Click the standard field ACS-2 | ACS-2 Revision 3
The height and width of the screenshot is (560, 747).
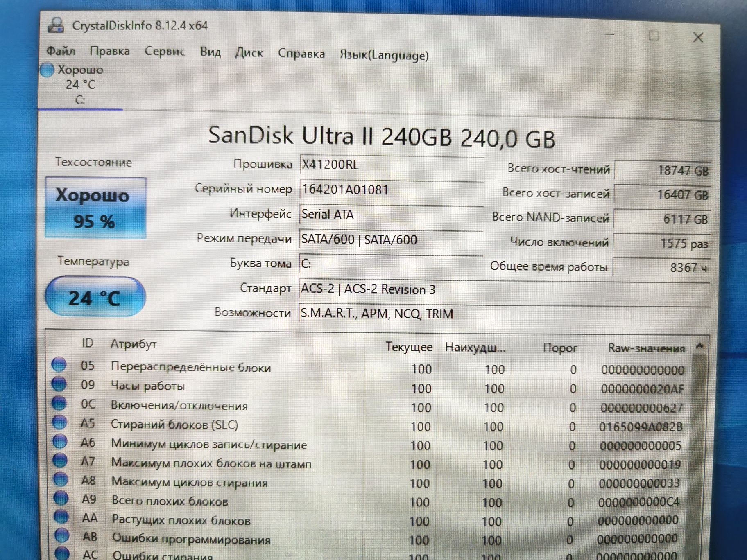coord(504,289)
